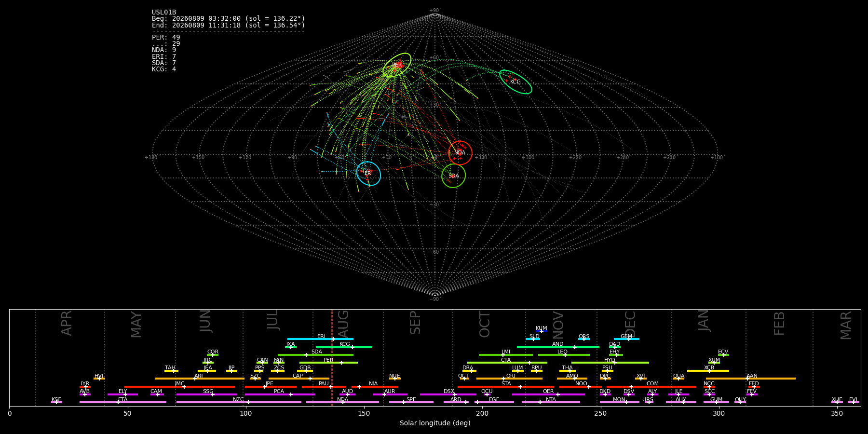
Task: Click the USL01B station label
Action: [164, 13]
